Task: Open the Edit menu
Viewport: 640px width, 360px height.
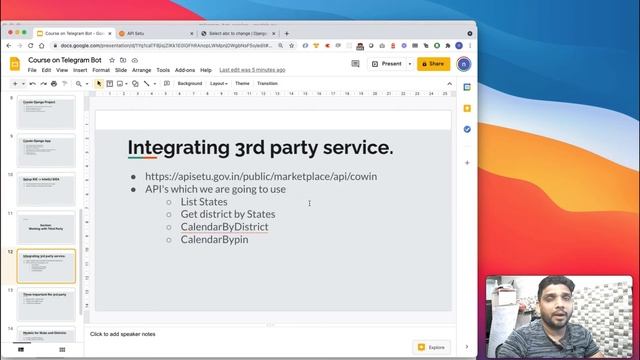Action: pyautogui.click(x=46, y=70)
